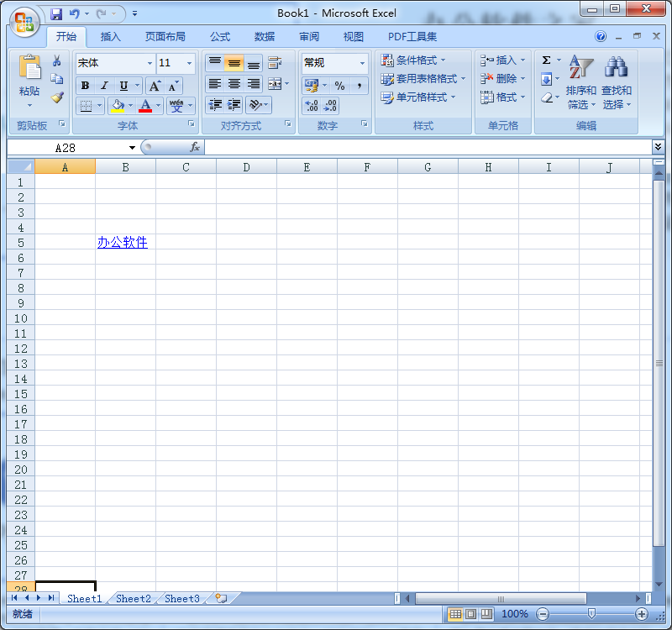Insert new worksheet tab icon
This screenshot has width=672, height=630.
[221, 598]
